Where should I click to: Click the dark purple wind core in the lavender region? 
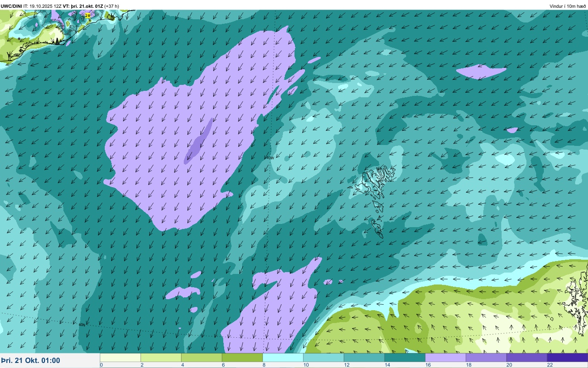(x=198, y=141)
